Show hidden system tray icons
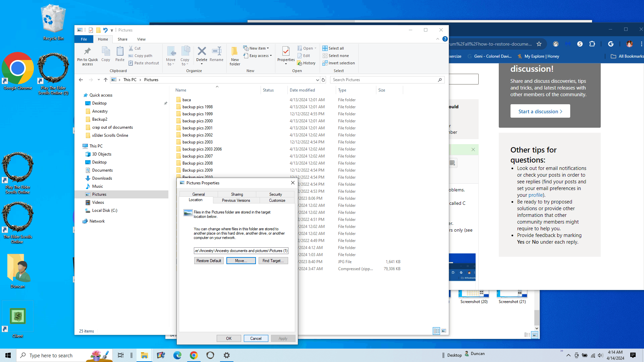This screenshot has width=644, height=362. 568,355
